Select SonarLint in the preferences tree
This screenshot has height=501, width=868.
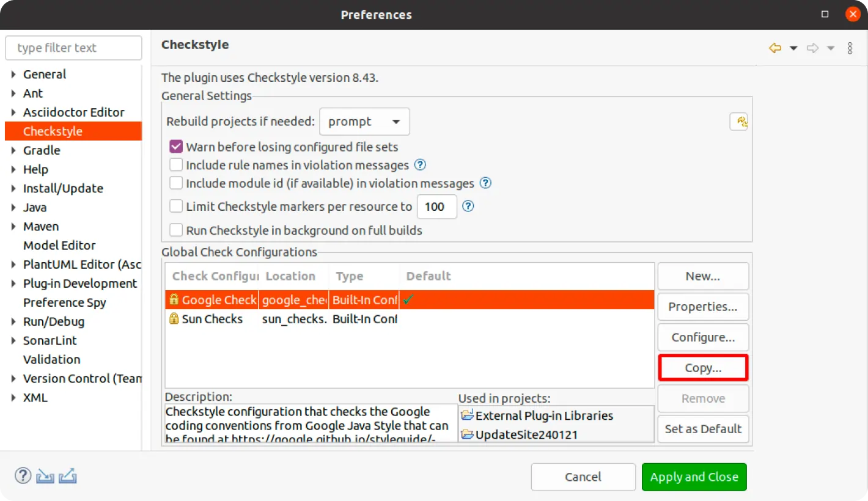[50, 340]
